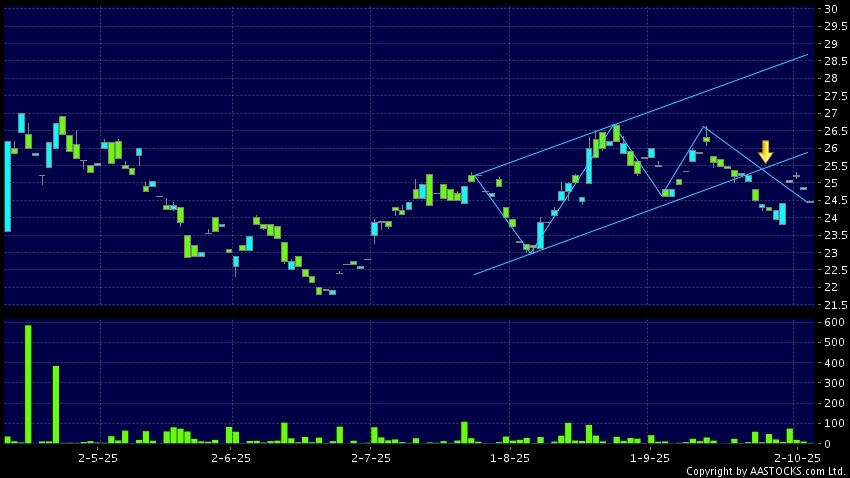Screen dimensions: 850x478
Task: Click the yellow down arrow marker
Action: [765, 152]
